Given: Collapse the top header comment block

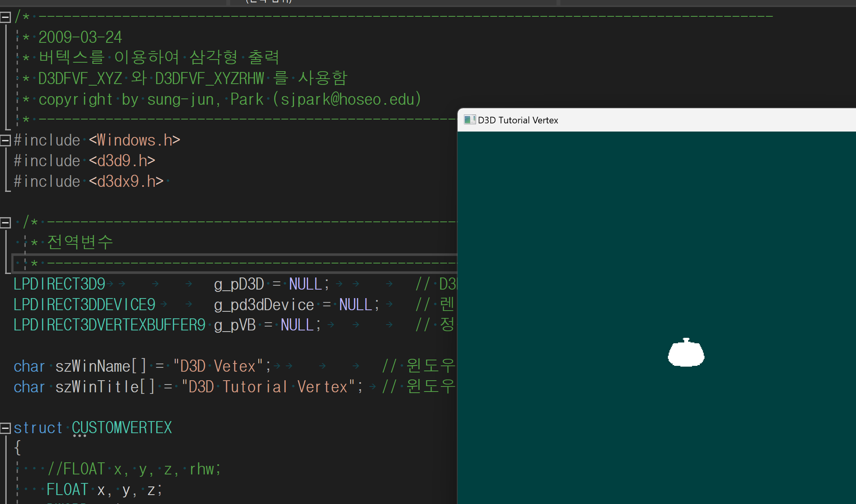Looking at the screenshot, I should (5, 17).
